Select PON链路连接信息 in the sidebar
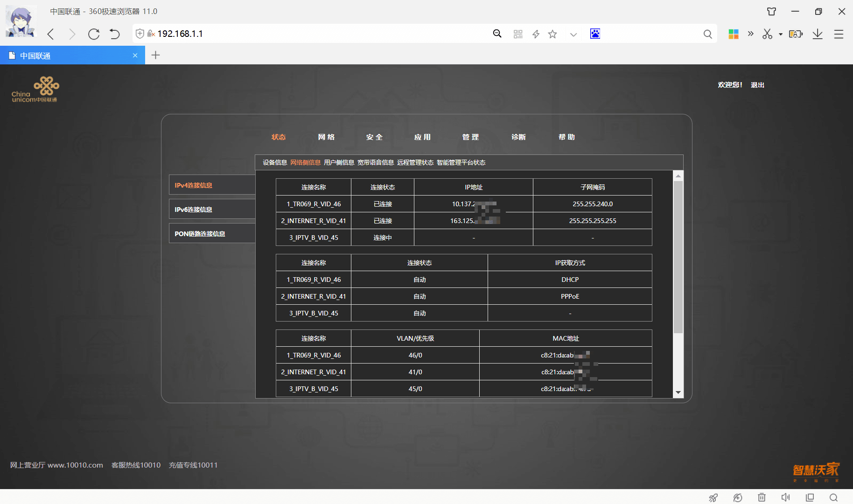Screen dimensions: 853x504 212,234
